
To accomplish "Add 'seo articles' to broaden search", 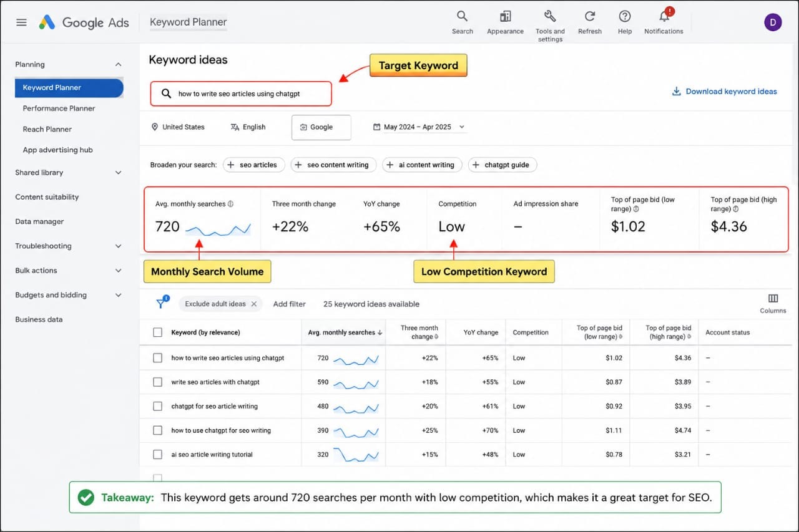I will [x=253, y=165].
